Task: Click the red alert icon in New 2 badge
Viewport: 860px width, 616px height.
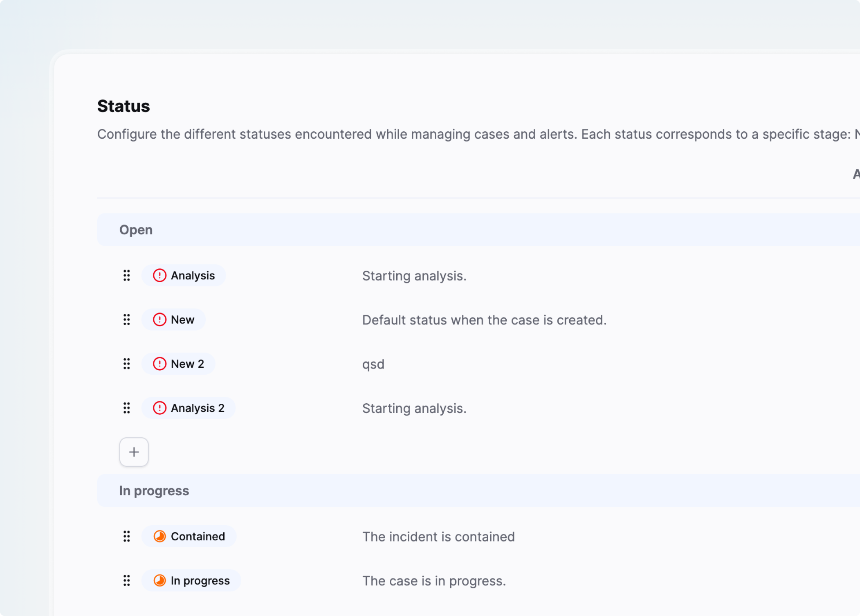Action: point(159,364)
